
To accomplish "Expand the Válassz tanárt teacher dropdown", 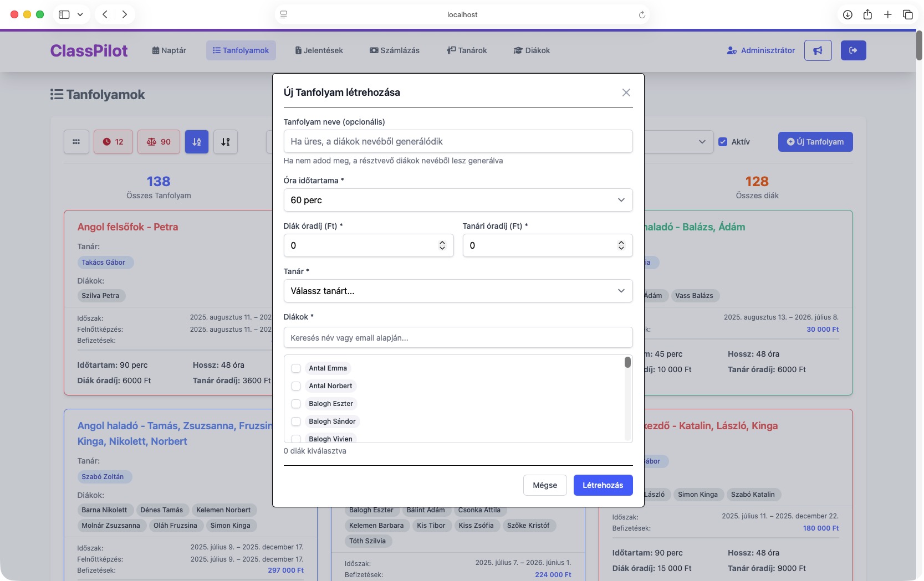I will coord(458,291).
